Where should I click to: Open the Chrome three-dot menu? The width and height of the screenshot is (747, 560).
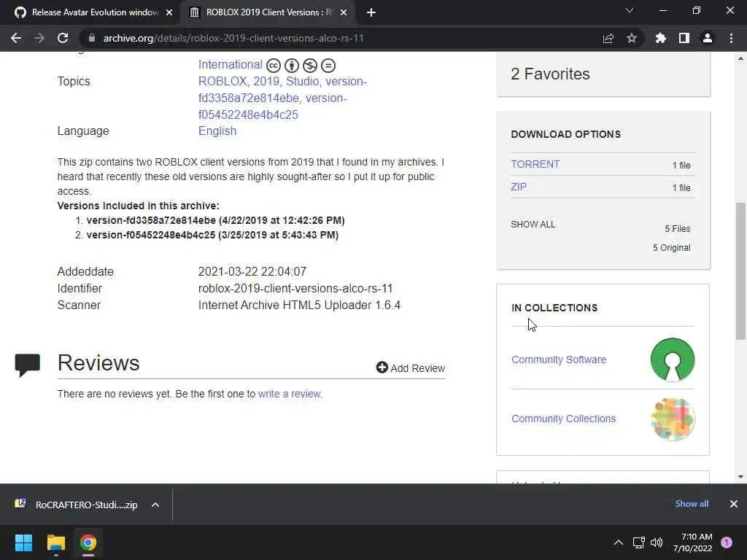coord(731,38)
